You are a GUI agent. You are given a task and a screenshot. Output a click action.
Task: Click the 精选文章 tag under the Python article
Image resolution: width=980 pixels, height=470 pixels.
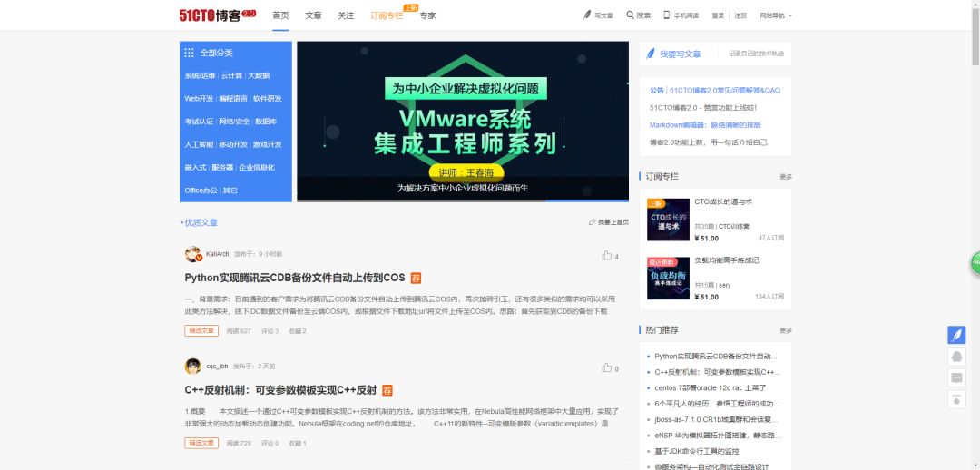point(201,330)
